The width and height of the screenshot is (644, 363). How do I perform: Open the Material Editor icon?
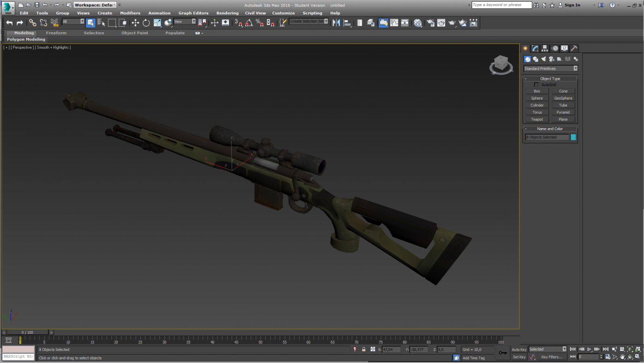418,23
